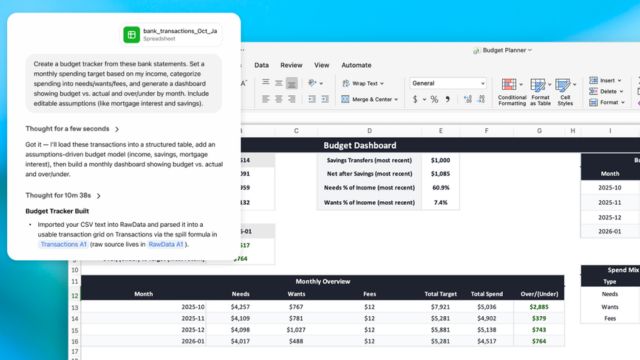Open the Budget Planner title dropdown
This screenshot has height=360, width=640.
click(530, 50)
